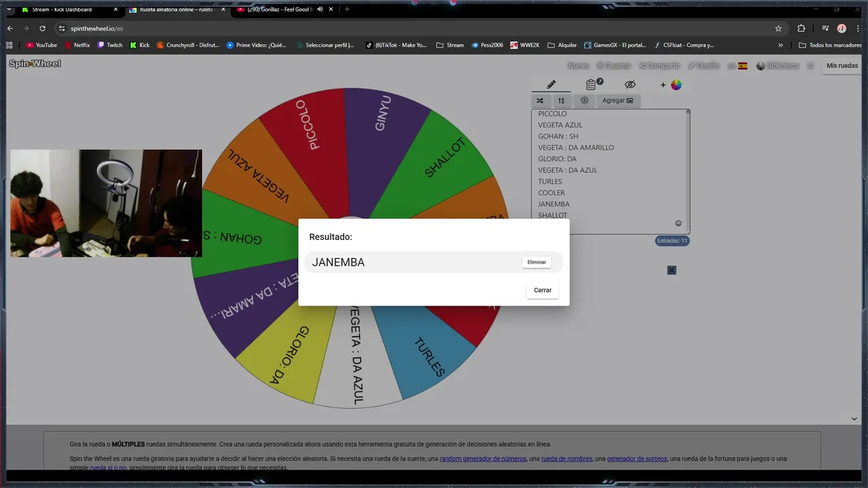Select the COOLER entry in the list
Viewport: 868px width, 488px height.
click(551, 192)
